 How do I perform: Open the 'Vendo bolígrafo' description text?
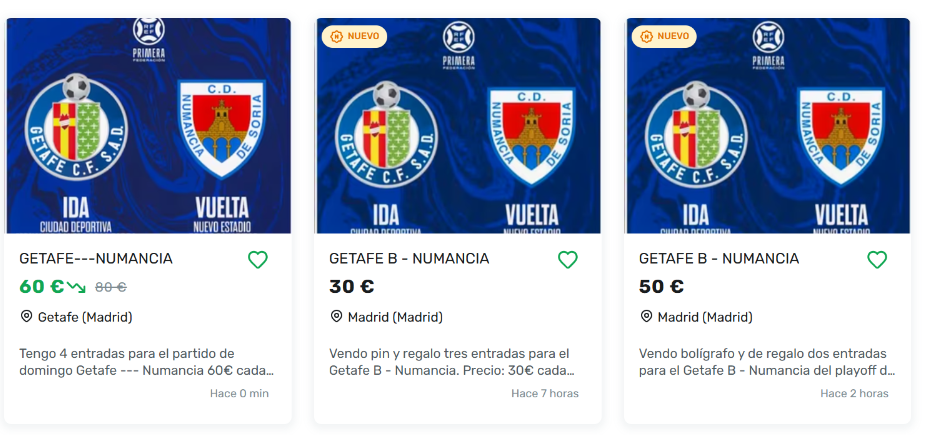click(x=766, y=362)
